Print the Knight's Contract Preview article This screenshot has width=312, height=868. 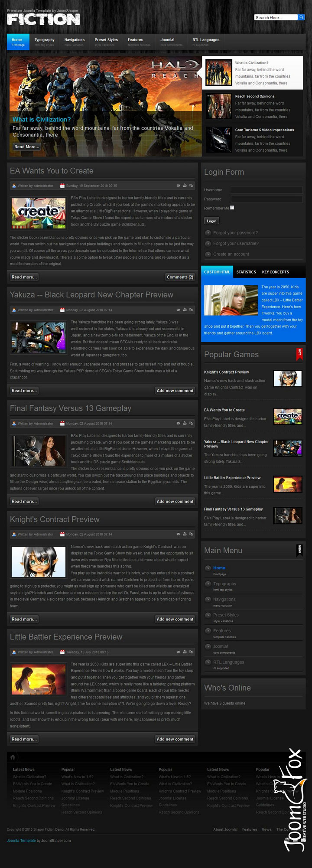pyautogui.click(x=185, y=534)
